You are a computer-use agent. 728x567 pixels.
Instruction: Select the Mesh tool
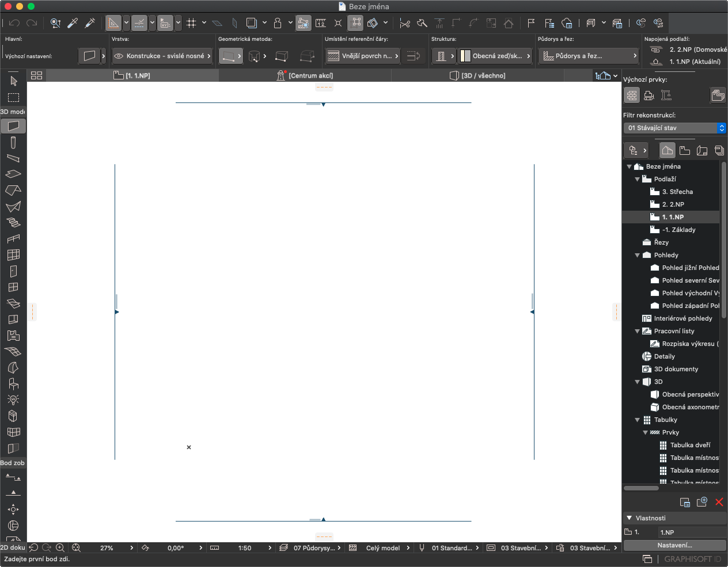(x=13, y=351)
